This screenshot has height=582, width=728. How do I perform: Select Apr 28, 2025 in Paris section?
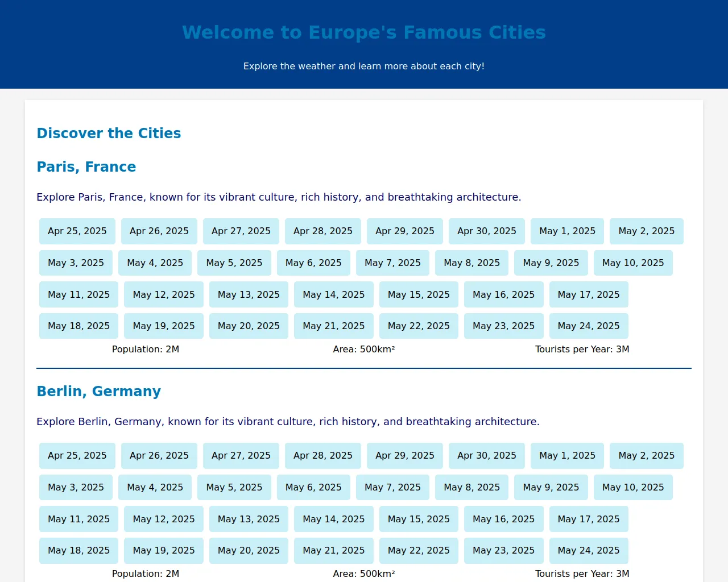tap(323, 231)
